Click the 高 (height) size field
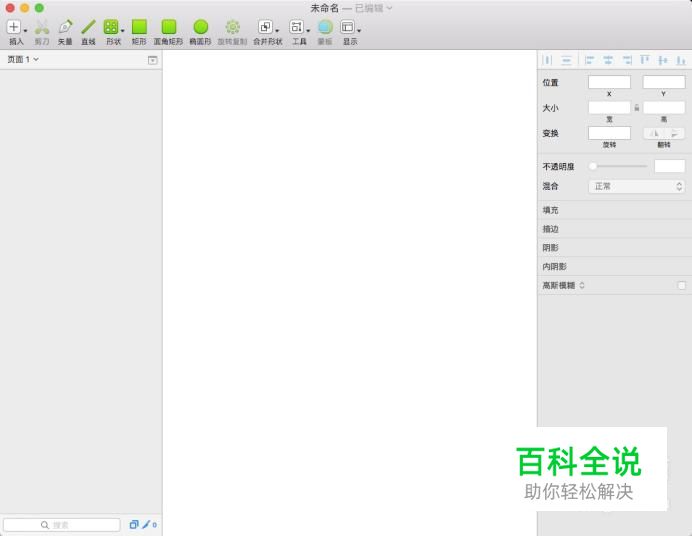This screenshot has height=536, width=692. pos(664,108)
